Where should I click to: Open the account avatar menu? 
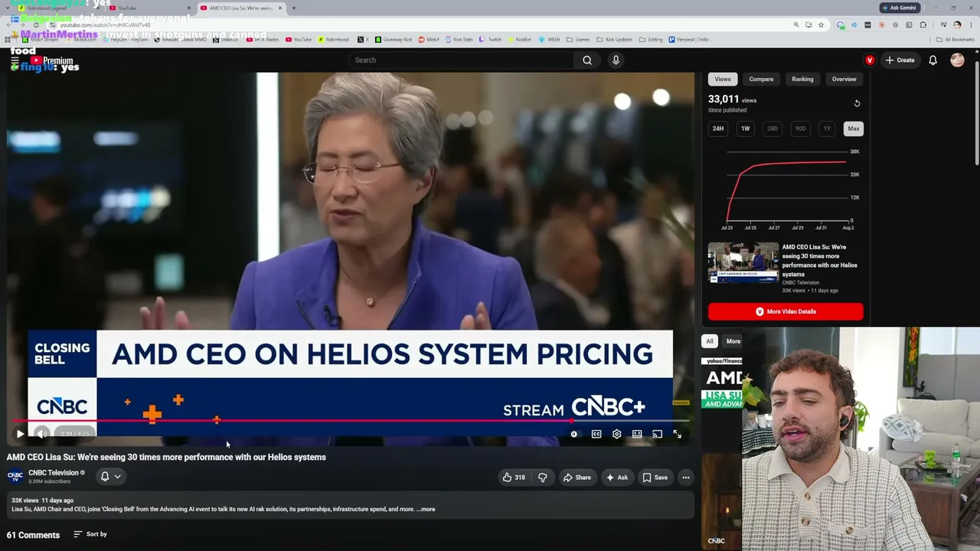pos(957,60)
